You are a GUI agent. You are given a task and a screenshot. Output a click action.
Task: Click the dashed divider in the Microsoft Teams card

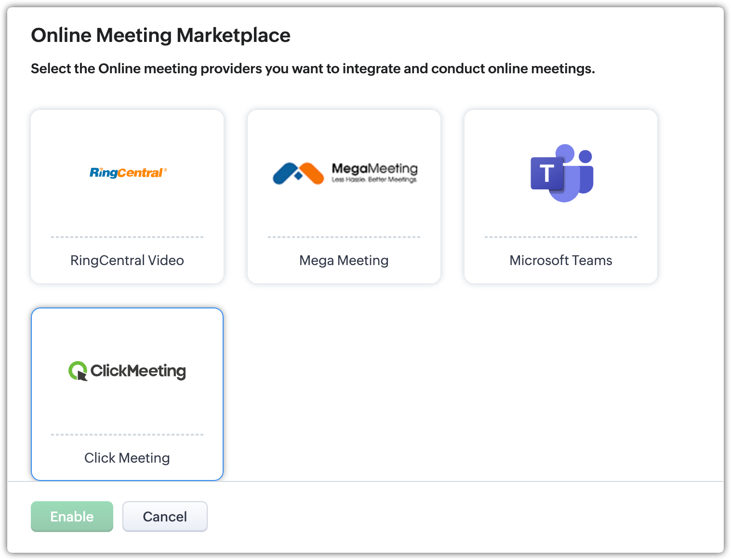pyautogui.click(x=560, y=237)
